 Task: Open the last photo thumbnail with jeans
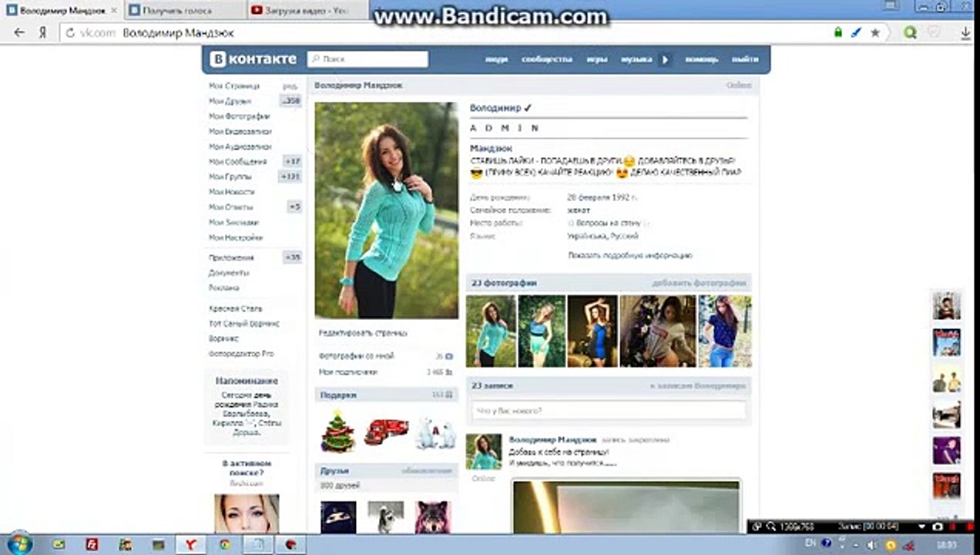coord(725,331)
